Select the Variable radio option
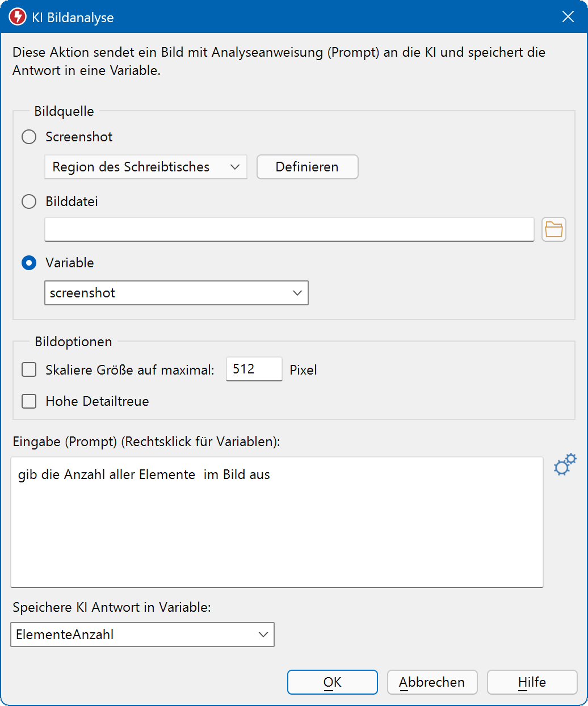 coord(29,263)
